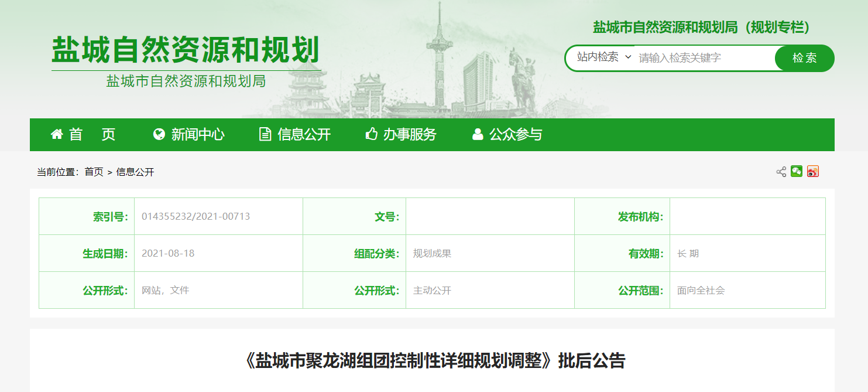Click the gray share icon
Image resolution: width=868 pixels, height=392 pixels.
(x=781, y=172)
